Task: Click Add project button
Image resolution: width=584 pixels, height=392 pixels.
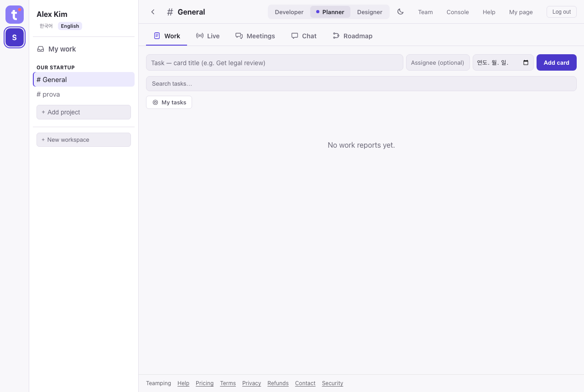Action: point(84,112)
